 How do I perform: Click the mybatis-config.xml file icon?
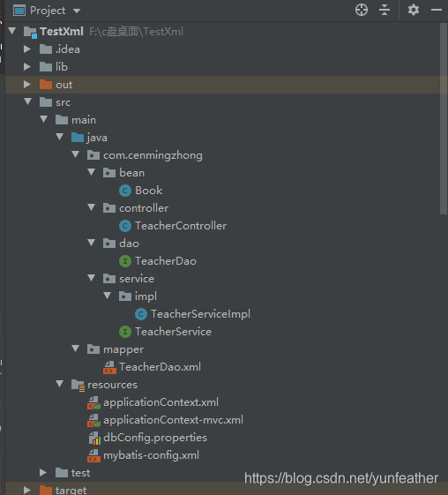pos(93,456)
